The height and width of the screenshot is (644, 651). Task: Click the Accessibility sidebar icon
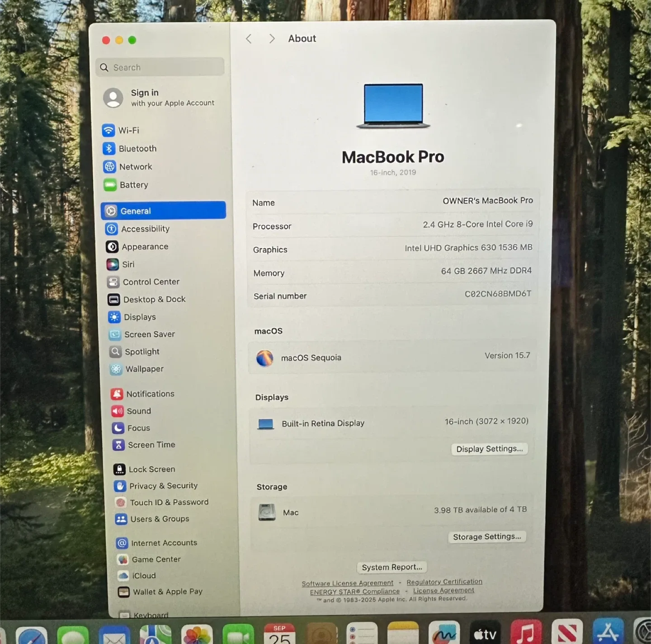click(x=112, y=229)
